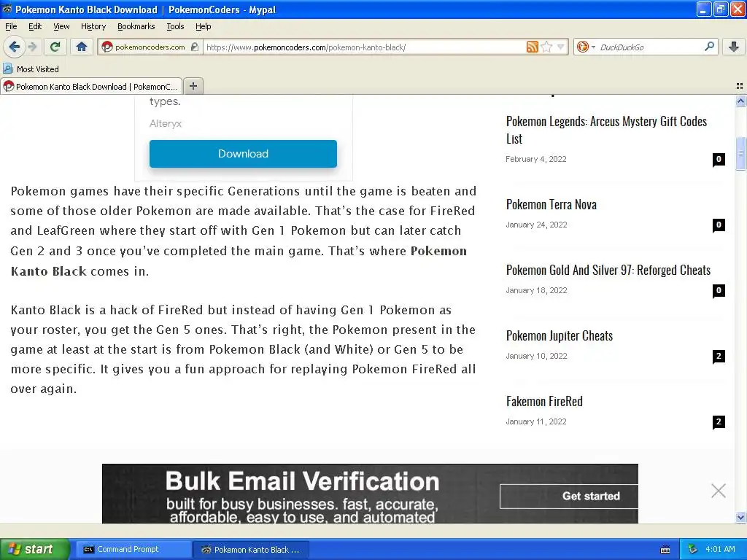Click the RSS feed icon in address bar
This screenshot has height=560, width=747.
[532, 47]
